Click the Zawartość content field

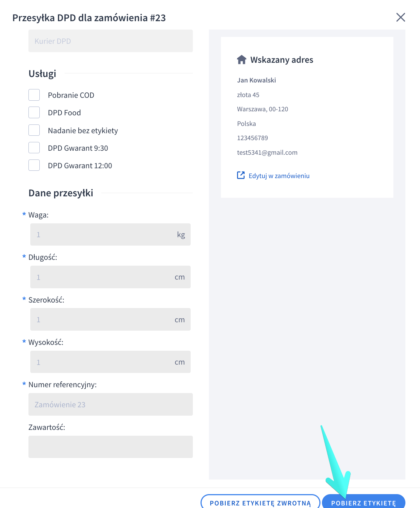point(110,447)
